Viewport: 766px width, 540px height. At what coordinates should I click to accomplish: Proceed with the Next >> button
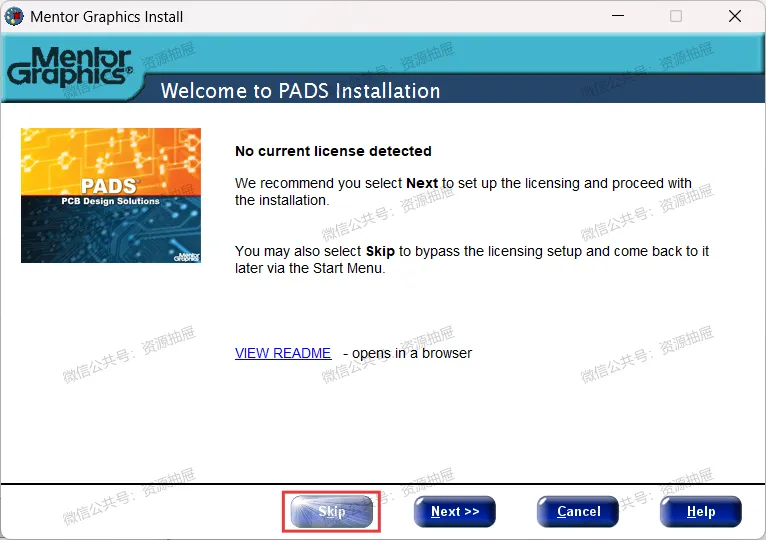[455, 512]
